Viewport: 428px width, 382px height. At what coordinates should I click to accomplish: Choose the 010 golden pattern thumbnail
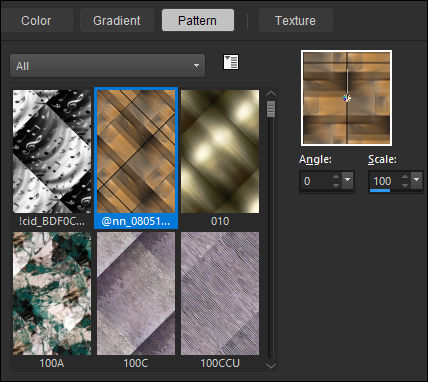[220, 151]
